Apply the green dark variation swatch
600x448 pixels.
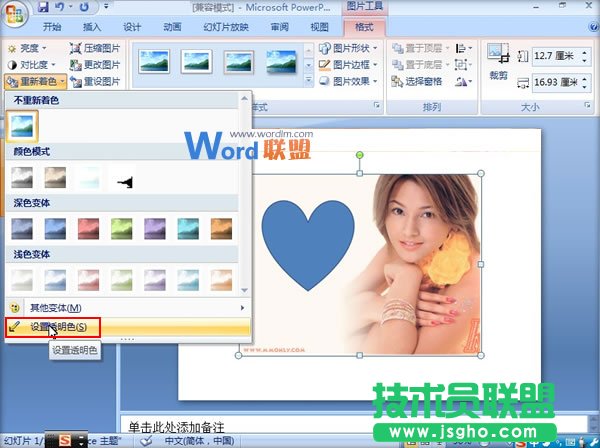[122, 228]
